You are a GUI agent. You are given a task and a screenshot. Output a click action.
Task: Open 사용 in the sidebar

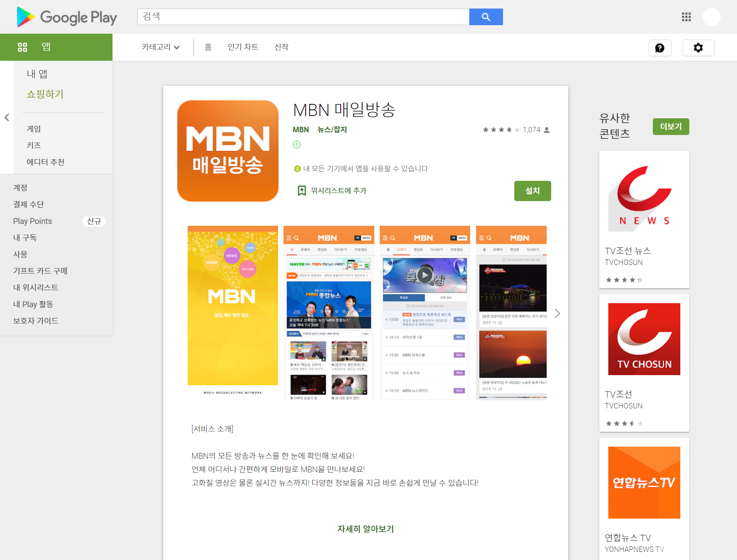[20, 254]
